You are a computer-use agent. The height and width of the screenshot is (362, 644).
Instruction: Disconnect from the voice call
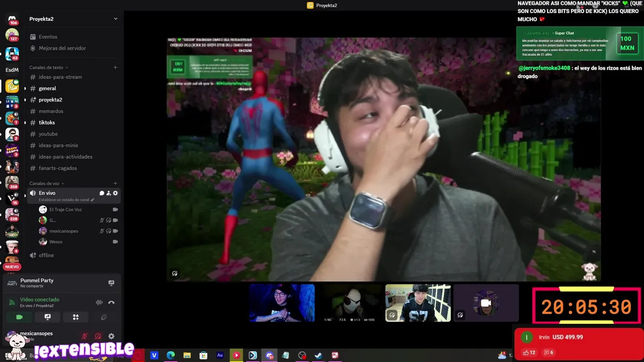(x=111, y=302)
